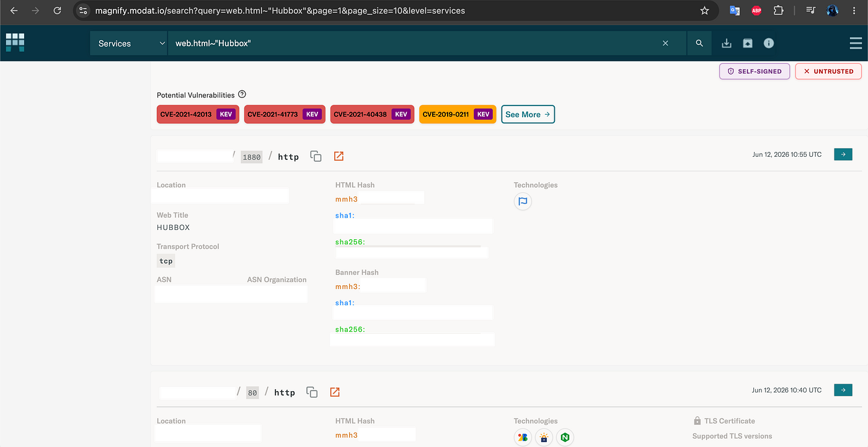Image resolution: width=868 pixels, height=447 pixels.
Task: Open Google Translate extension icon
Action: [x=735, y=11]
